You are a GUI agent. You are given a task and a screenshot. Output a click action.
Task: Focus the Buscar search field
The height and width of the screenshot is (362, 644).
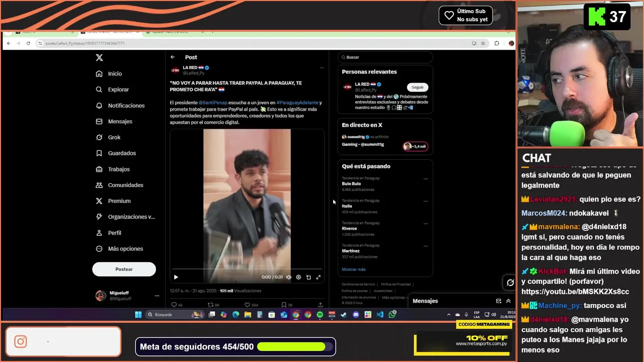(x=385, y=57)
